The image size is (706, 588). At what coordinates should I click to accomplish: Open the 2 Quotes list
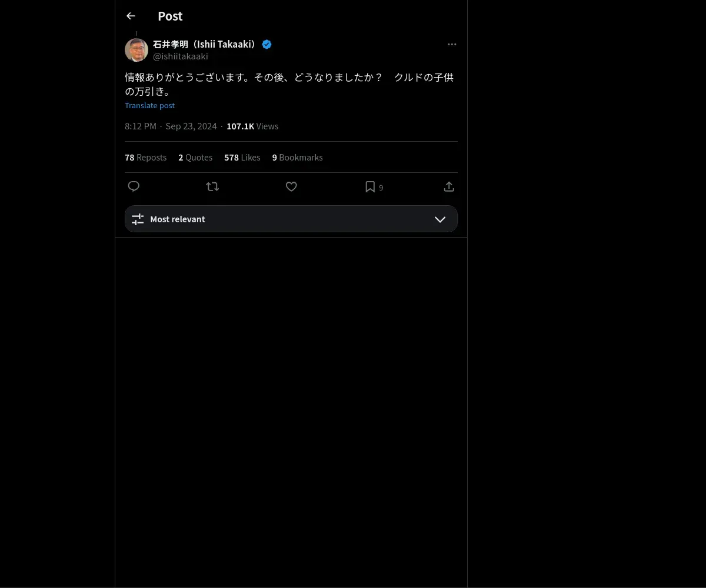point(195,157)
